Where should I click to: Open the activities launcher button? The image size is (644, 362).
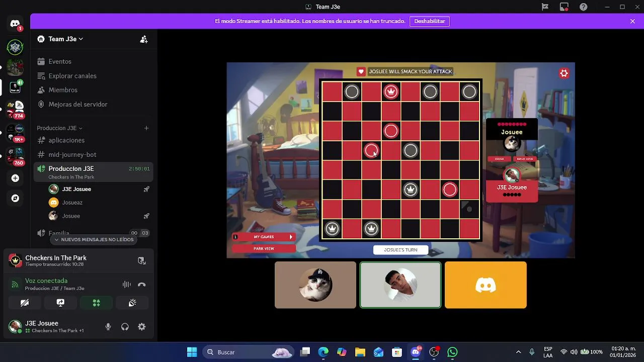pos(96,303)
